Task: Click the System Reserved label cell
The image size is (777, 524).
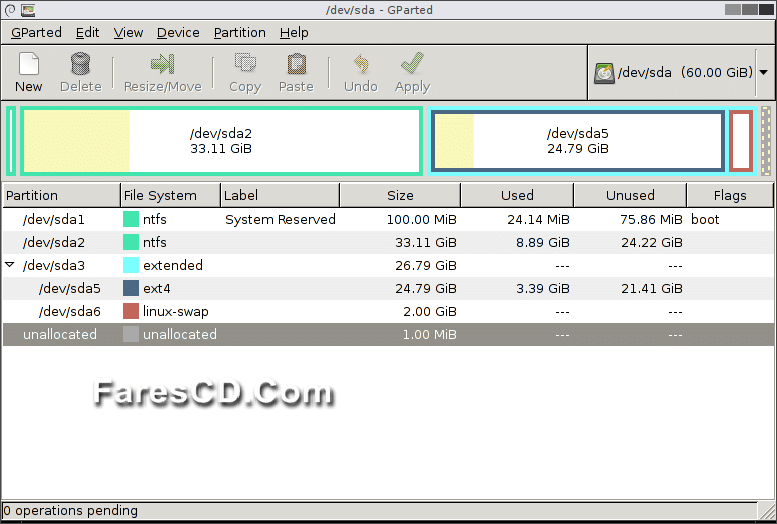Action: pyautogui.click(x=280, y=219)
